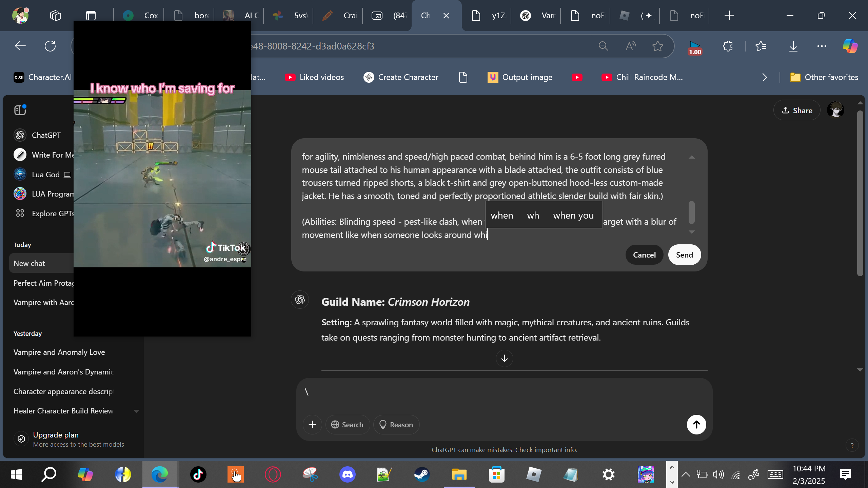Open the browser Settings and more menu
Image resolution: width=868 pixels, height=488 pixels.
[x=822, y=46]
